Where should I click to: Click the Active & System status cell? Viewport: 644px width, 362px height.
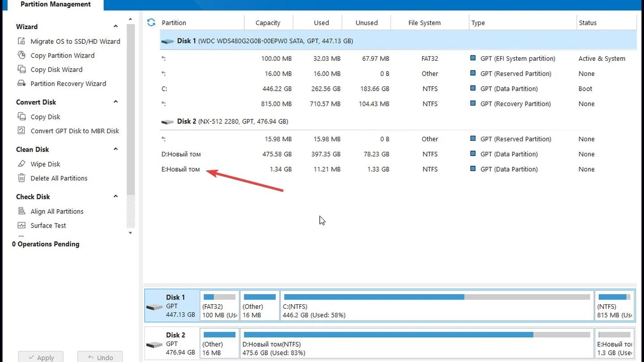click(602, 59)
